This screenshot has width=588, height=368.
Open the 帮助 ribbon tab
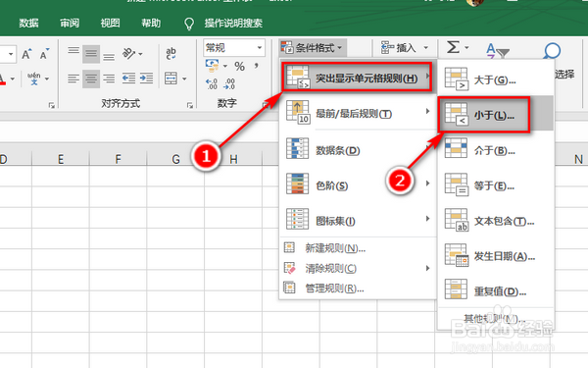[x=151, y=24]
